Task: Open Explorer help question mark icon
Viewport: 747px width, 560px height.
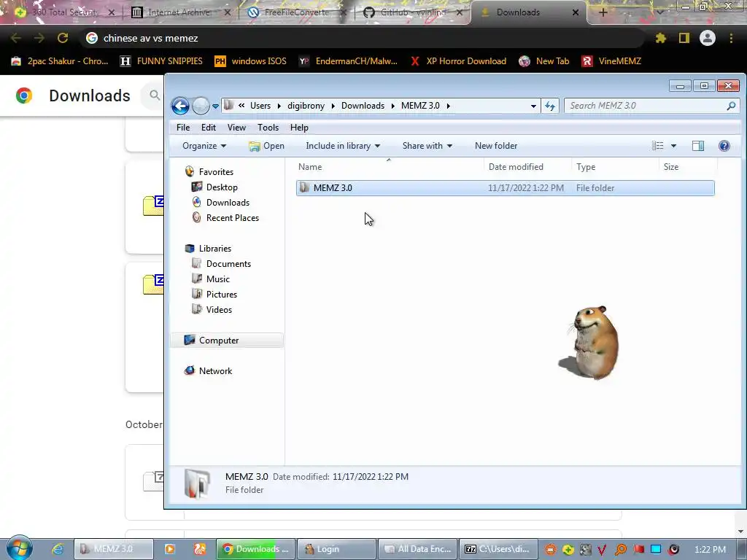Action: [724, 146]
